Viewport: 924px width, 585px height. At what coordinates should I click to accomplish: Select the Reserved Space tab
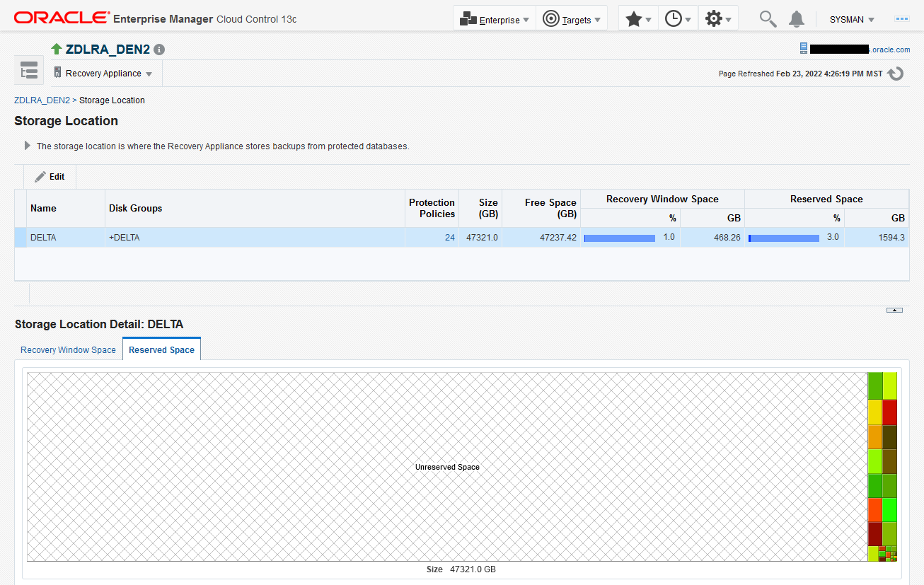pyautogui.click(x=162, y=349)
